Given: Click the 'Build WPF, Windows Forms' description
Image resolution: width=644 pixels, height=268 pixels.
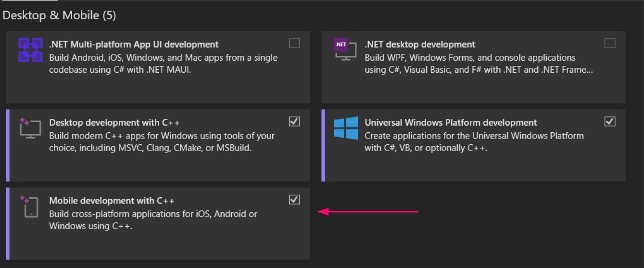Looking at the screenshot, I should [479, 64].
